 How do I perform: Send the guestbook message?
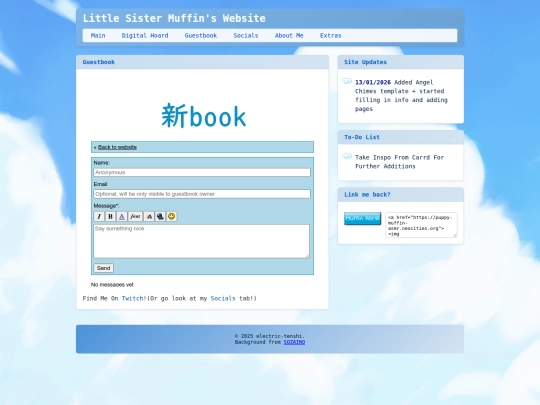[103, 268]
